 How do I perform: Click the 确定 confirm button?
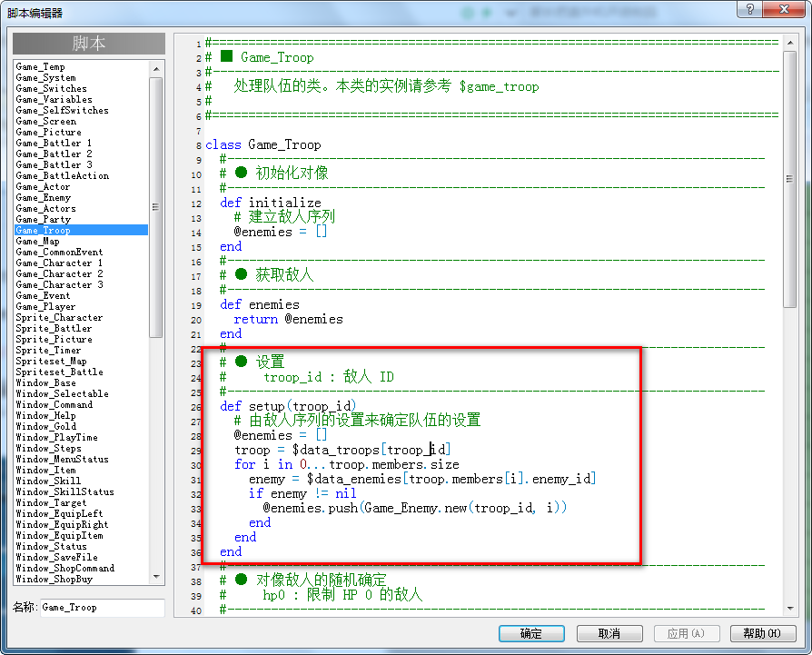click(531, 633)
